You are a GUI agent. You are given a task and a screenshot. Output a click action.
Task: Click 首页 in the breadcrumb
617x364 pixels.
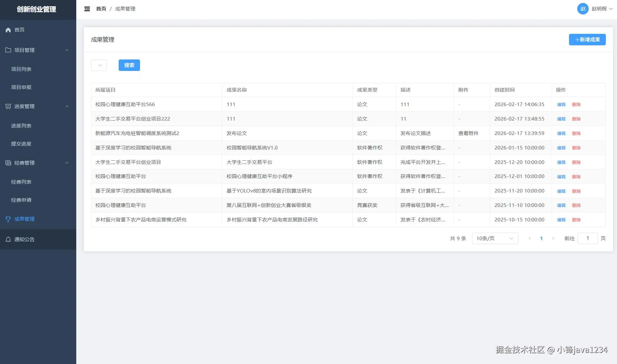[x=101, y=9]
